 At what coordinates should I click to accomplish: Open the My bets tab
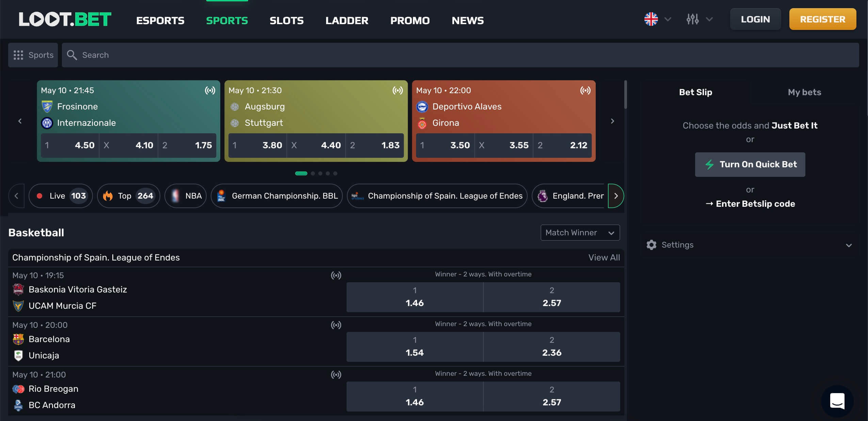[804, 92]
